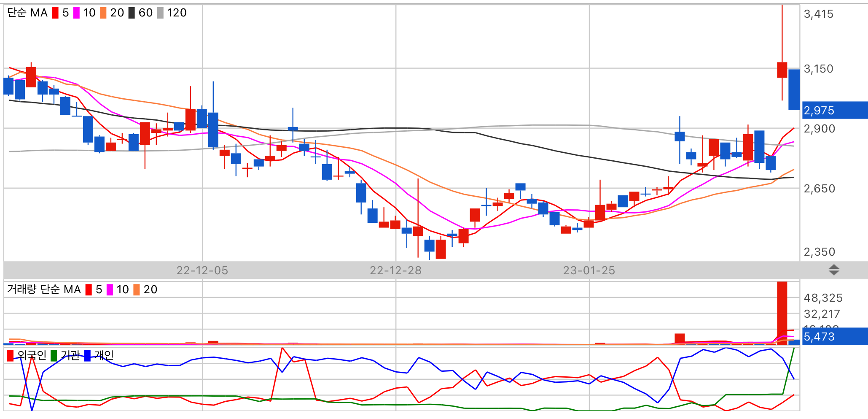Screen dimensions: 868x419
Task: Click the orange MA 20 price legend swatch
Action: point(103,13)
